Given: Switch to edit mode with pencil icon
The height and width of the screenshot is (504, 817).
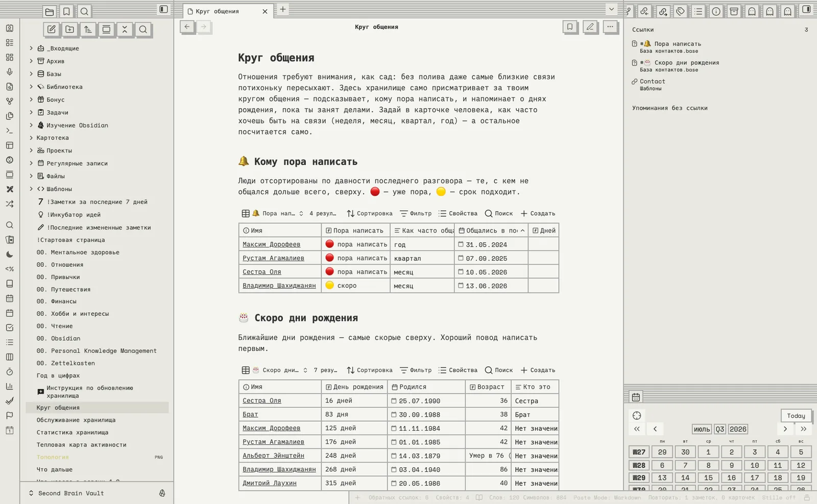Looking at the screenshot, I should [x=590, y=27].
